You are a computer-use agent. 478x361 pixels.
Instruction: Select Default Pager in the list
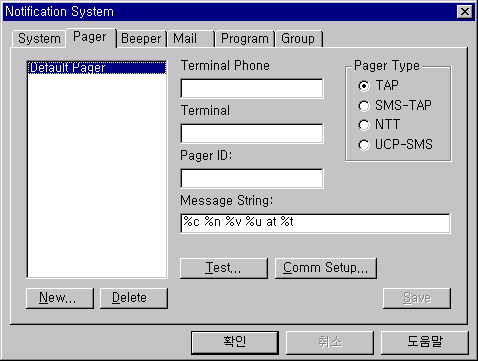click(x=97, y=68)
